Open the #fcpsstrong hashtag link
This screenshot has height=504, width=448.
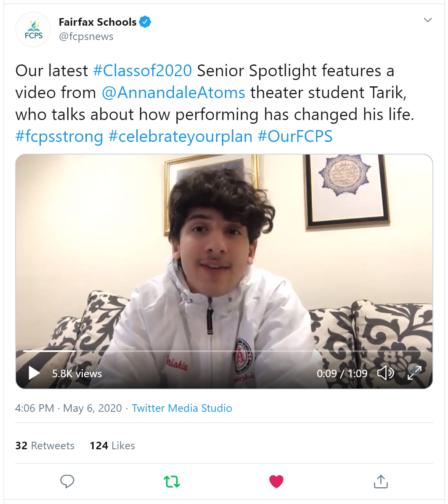coord(59,136)
